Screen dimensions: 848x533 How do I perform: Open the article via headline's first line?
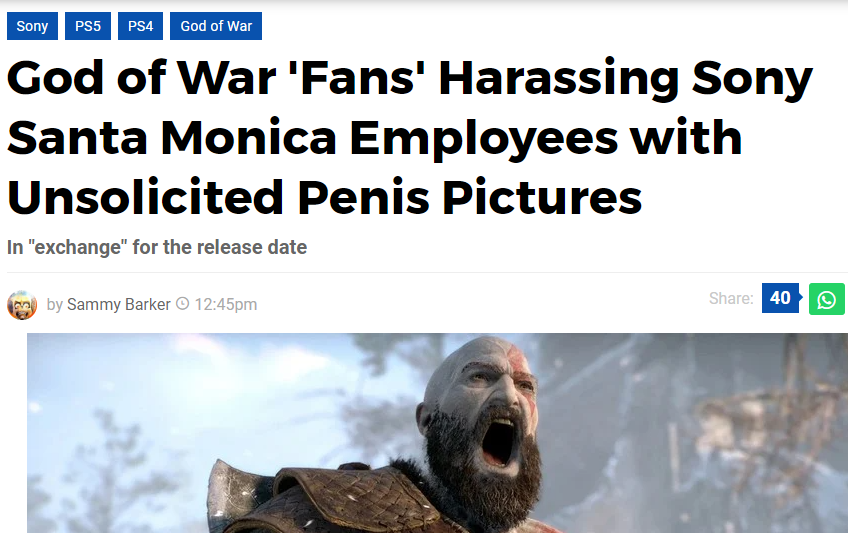pyautogui.click(x=409, y=79)
